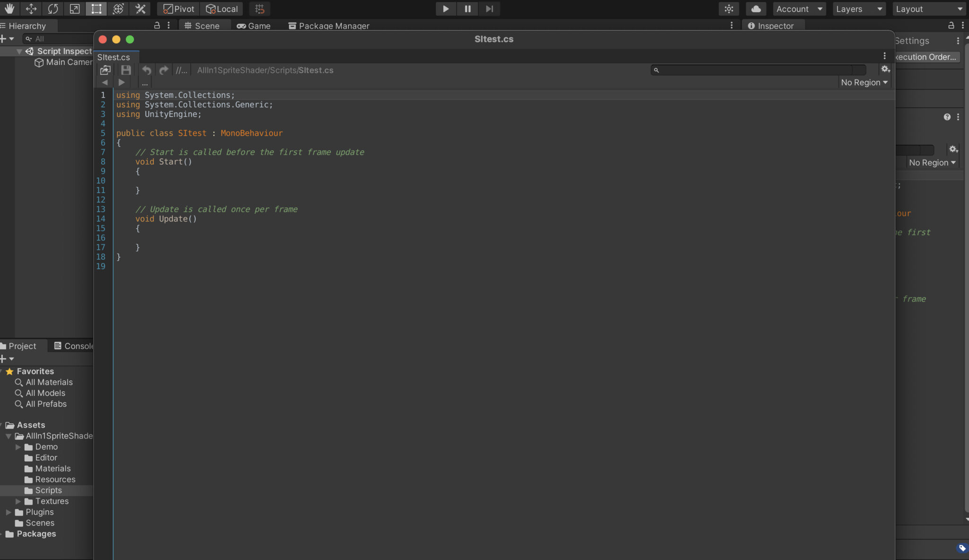This screenshot has width=969, height=560.
Task: Select the Rotate tool
Action: (53, 9)
